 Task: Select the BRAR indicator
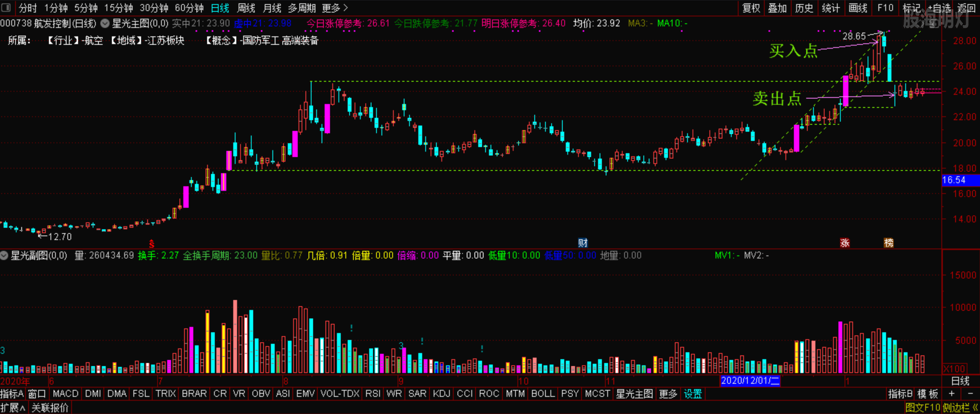pyautogui.click(x=194, y=394)
